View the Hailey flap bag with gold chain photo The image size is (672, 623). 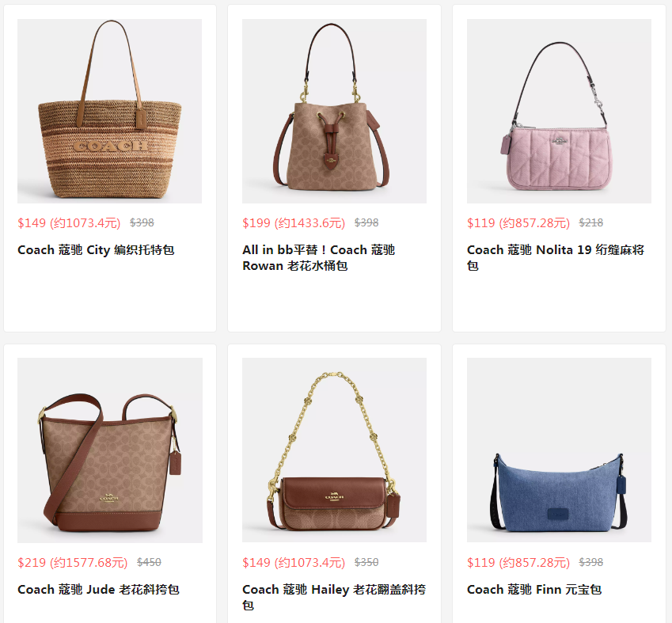(x=334, y=450)
